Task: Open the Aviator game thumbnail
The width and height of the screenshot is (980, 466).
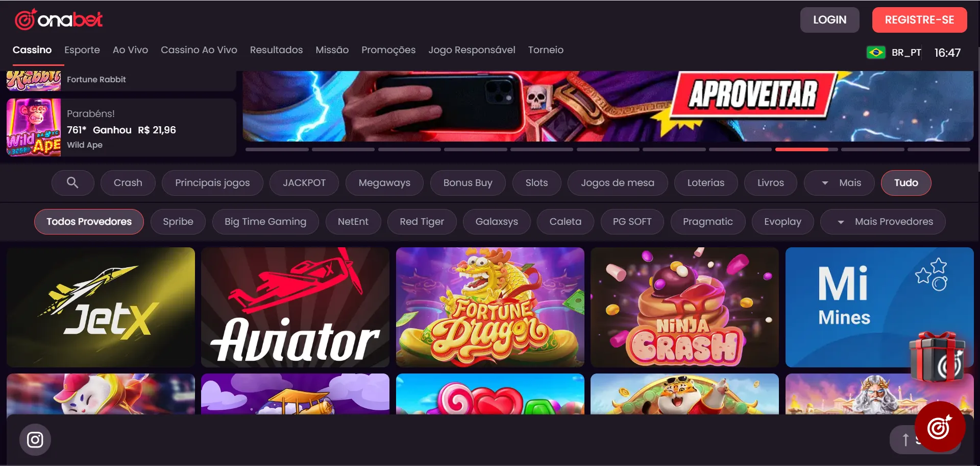Action: pos(295,307)
